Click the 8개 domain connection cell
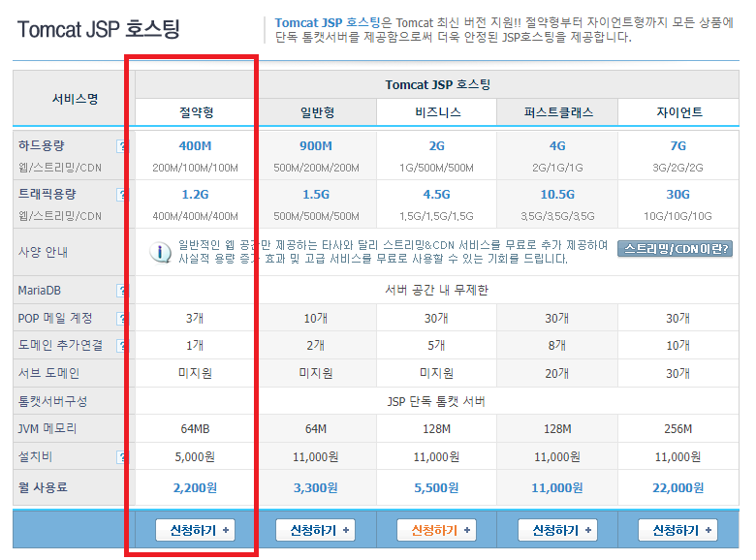 (x=557, y=346)
